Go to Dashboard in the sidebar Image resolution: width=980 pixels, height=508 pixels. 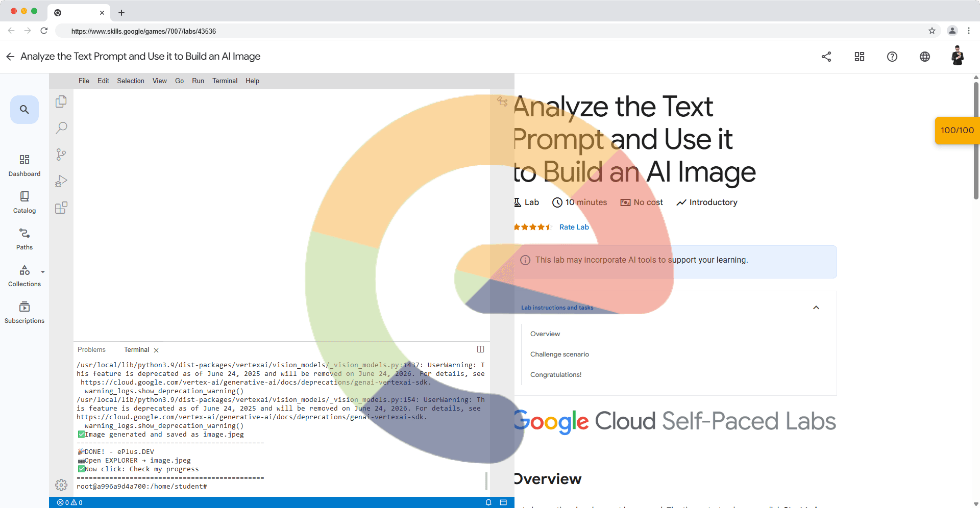(x=24, y=166)
